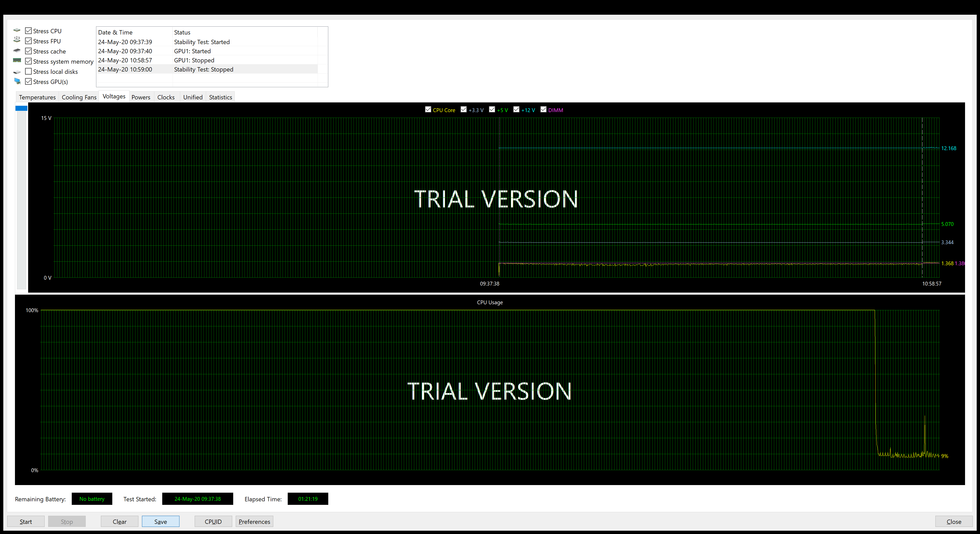Screen dimensions: 980x534
Task: Click the 123 icon beside Stress FPU
Action: point(17,39)
